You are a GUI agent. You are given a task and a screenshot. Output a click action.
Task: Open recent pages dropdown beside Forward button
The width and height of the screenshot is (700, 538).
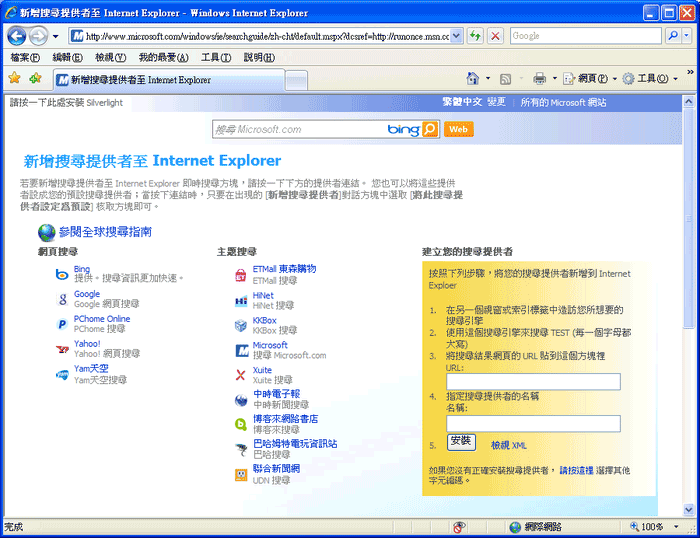55,36
